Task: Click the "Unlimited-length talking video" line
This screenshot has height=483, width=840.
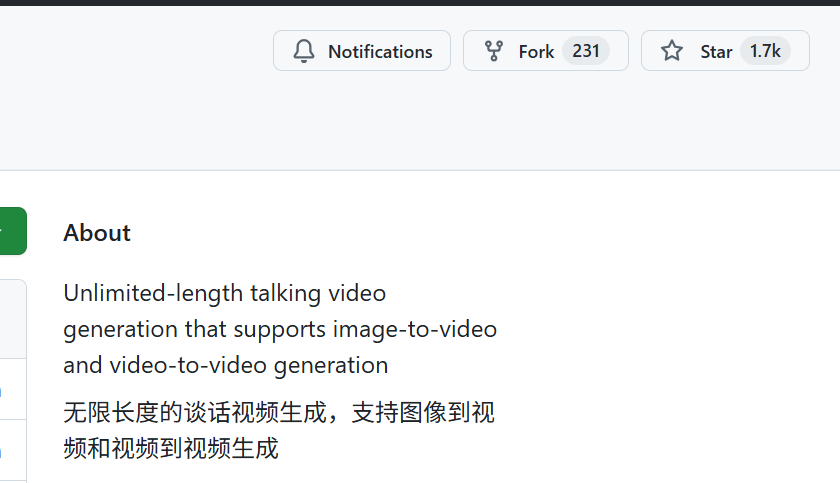Action: pyautogui.click(x=224, y=294)
